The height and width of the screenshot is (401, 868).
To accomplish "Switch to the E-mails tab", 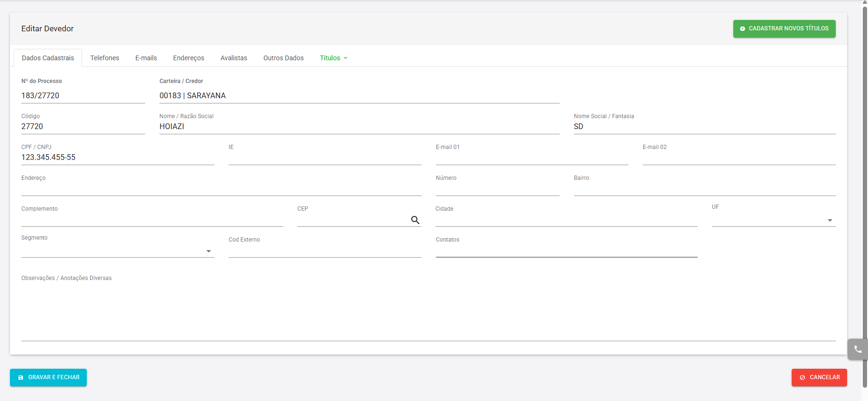I will [x=146, y=58].
